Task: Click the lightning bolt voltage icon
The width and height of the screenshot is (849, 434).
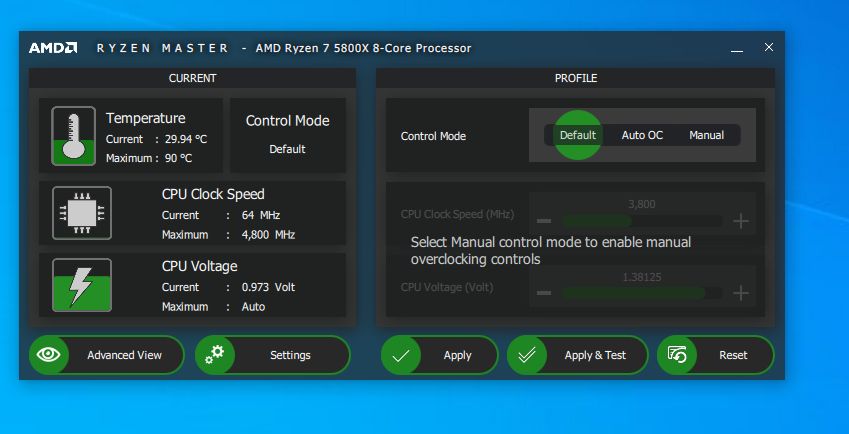Action: click(x=82, y=285)
